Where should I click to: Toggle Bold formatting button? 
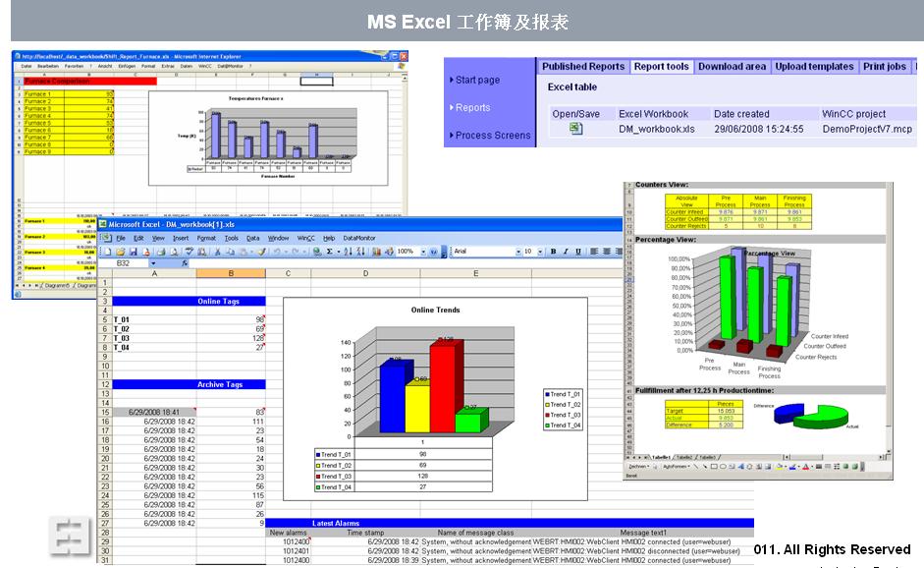(554, 252)
